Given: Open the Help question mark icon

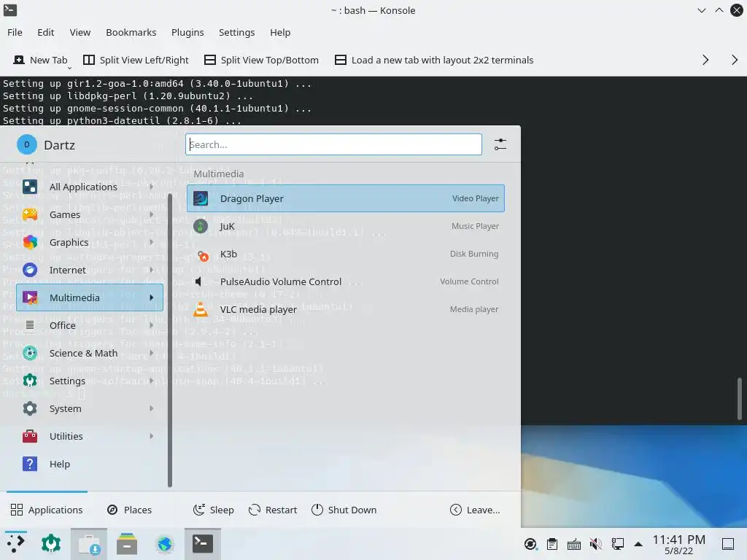Looking at the screenshot, I should coord(30,464).
